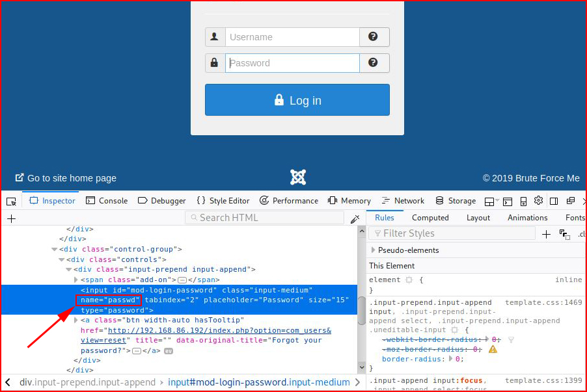Collapse the div input-prepend input-append node
The height and width of the screenshot is (392, 587).
point(68,269)
